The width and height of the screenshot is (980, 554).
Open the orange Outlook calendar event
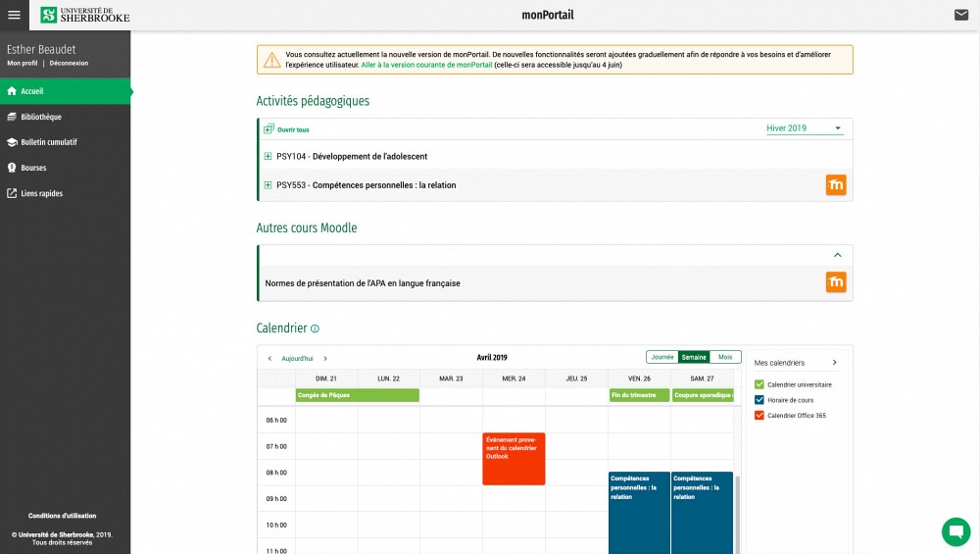click(514, 458)
